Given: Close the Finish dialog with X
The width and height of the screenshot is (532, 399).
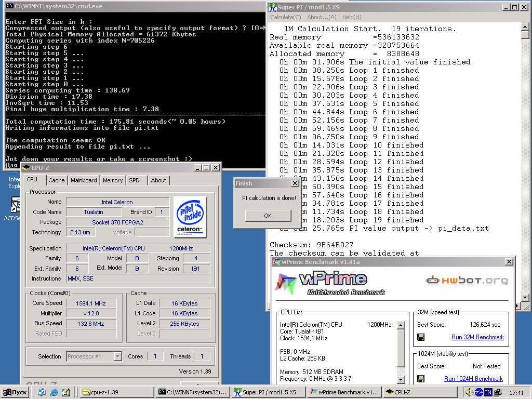Looking at the screenshot, I should coord(295,183).
